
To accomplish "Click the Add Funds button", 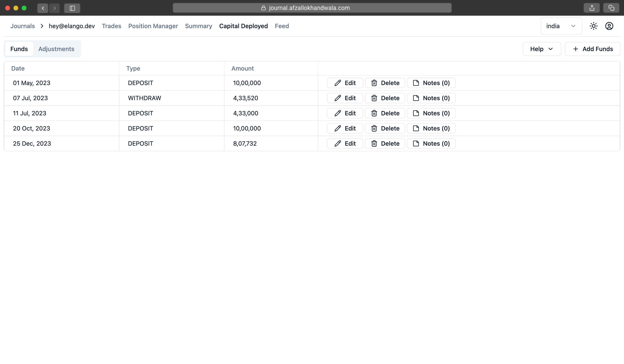I will (x=592, y=49).
